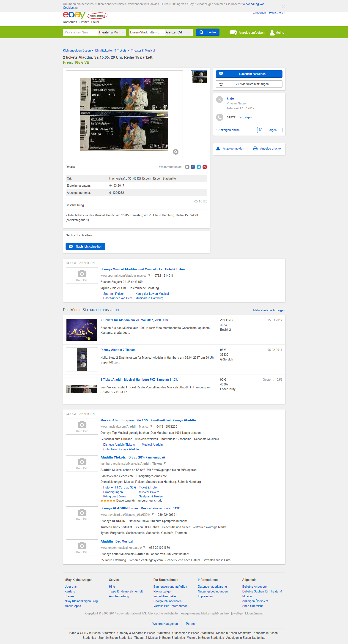Click Nachricht schreiben button below description

(85, 246)
